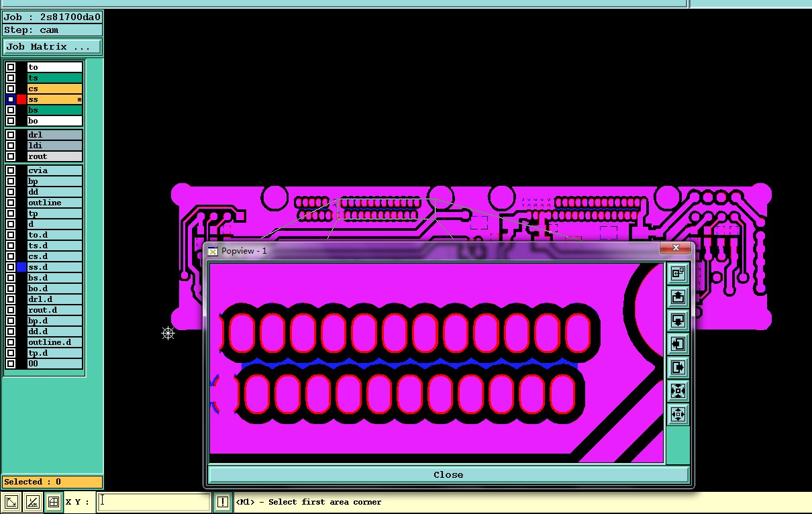Select the cs layer name
Screen dimensions: 812x514
(55, 89)
